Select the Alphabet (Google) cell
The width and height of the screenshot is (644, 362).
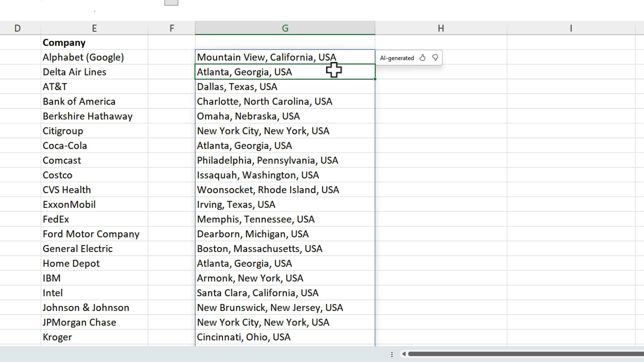tap(83, 57)
